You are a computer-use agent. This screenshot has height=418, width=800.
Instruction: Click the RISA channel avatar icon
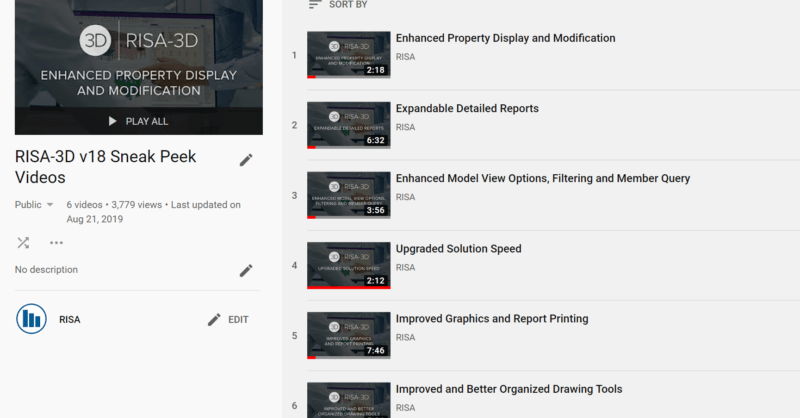tap(31, 319)
